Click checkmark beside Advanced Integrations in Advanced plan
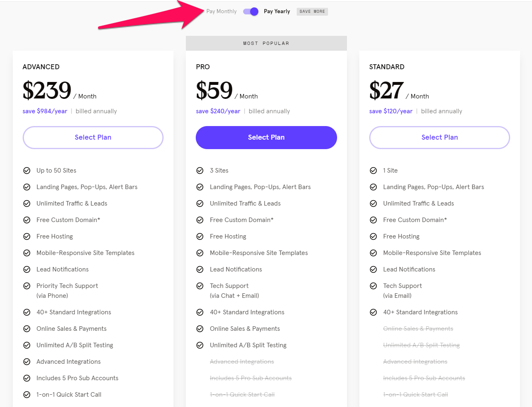This screenshot has width=532, height=407. coord(27,362)
